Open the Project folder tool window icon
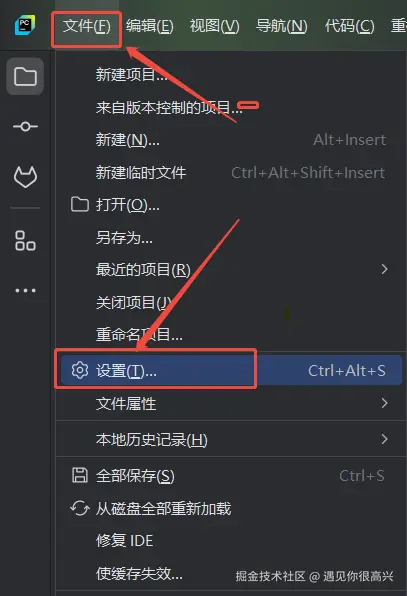Image resolution: width=407 pixels, height=596 pixels. 25,76
